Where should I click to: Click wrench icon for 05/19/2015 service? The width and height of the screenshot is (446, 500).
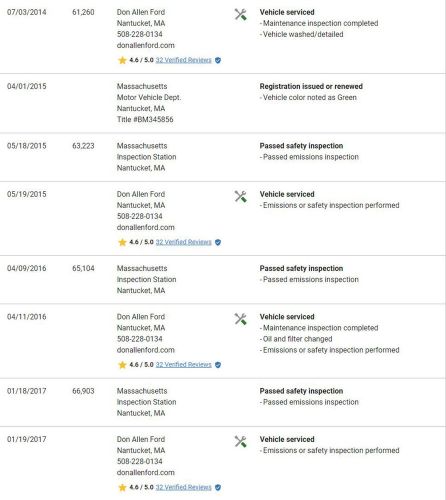tap(240, 197)
